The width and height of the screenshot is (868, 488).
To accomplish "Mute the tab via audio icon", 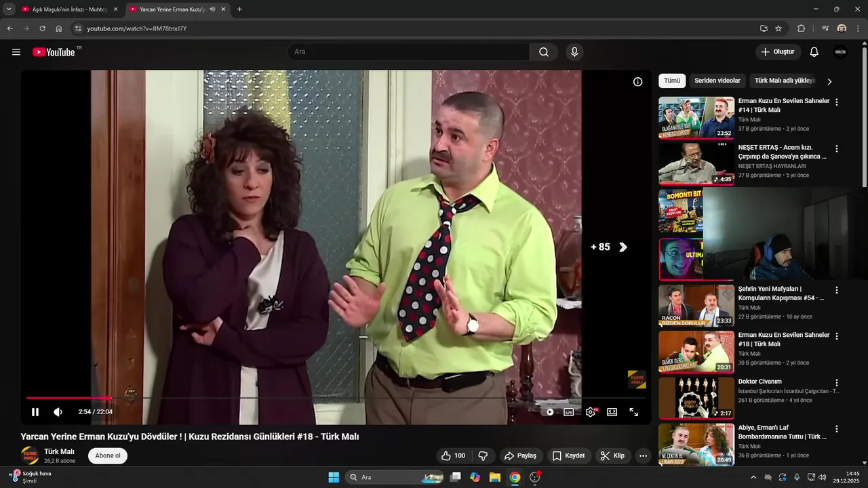I will 212,9.
